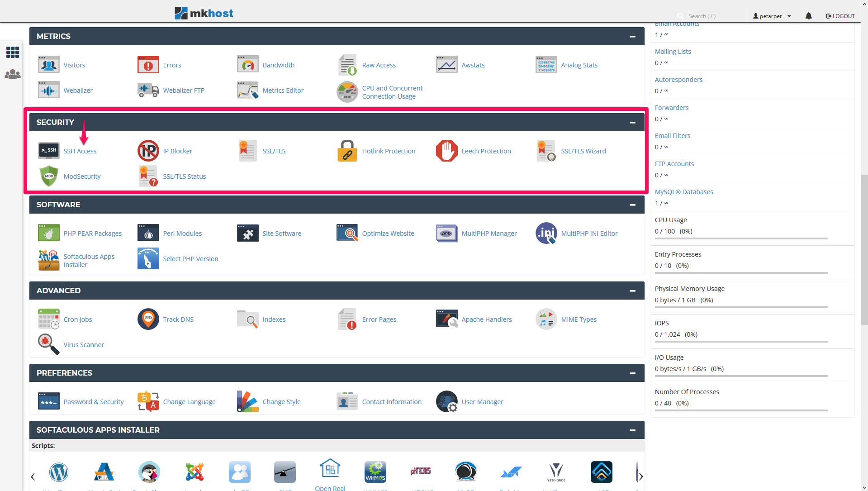Click the LOGOUT button
The height and width of the screenshot is (491, 868).
coord(840,16)
